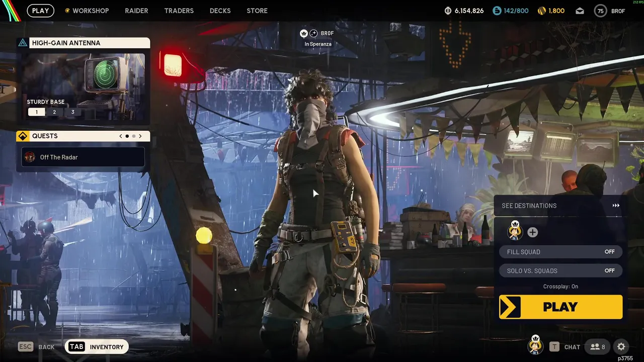The width and height of the screenshot is (644, 362).
Task: Click the squad leader avatar in the party panel
Action: click(515, 231)
